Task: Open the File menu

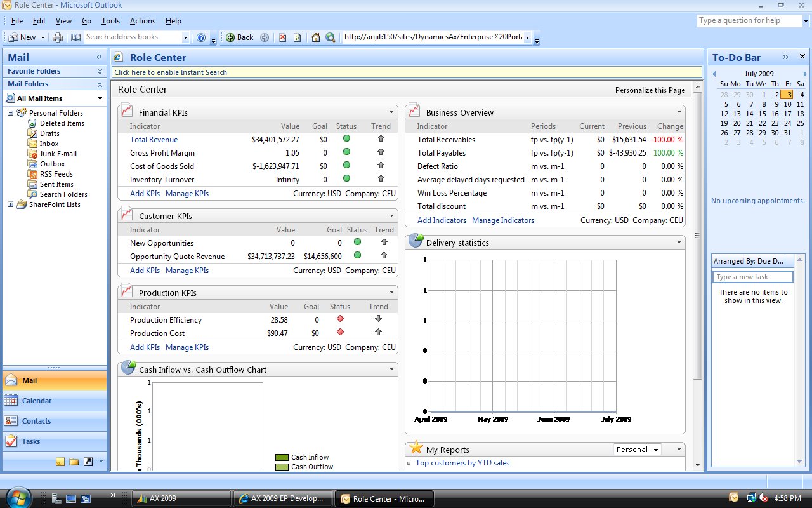Action: tap(17, 21)
